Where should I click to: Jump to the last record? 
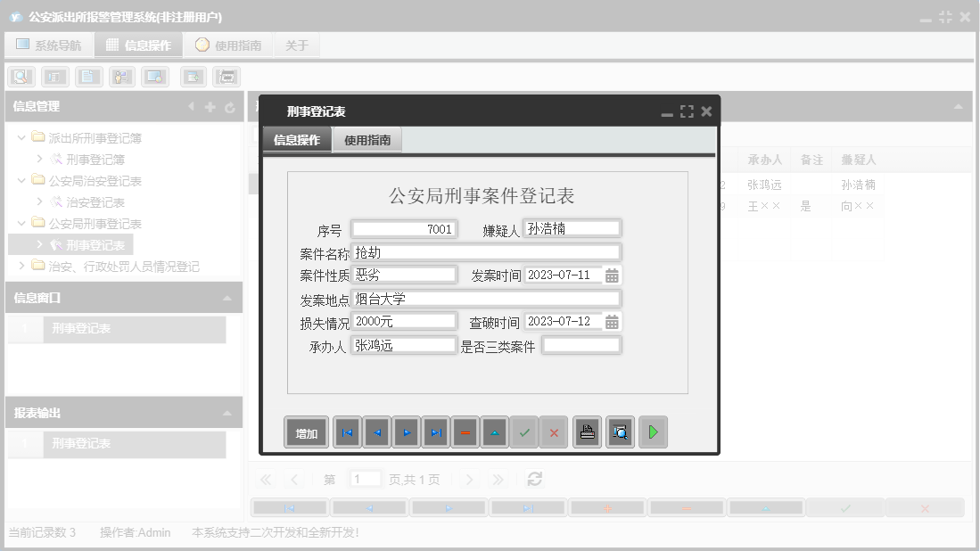click(x=433, y=432)
